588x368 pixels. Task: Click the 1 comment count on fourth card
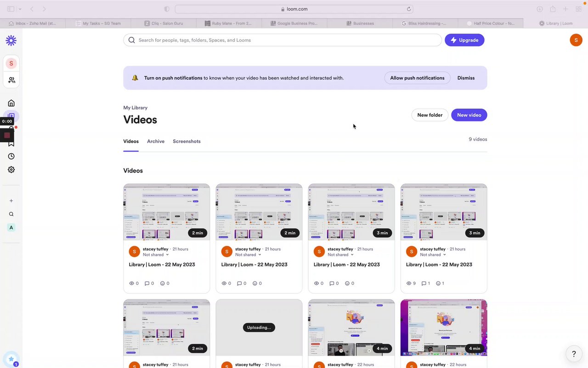click(x=426, y=283)
